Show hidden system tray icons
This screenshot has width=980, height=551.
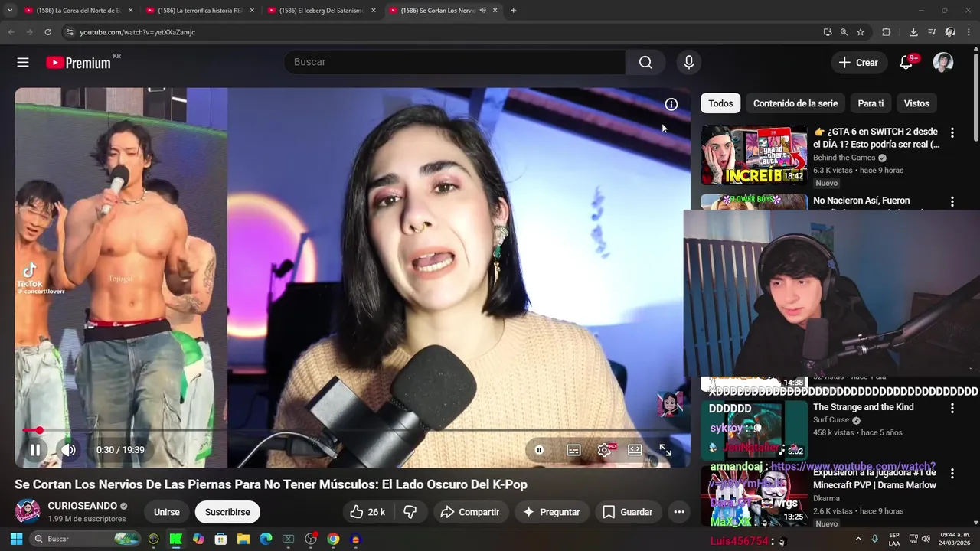click(858, 539)
